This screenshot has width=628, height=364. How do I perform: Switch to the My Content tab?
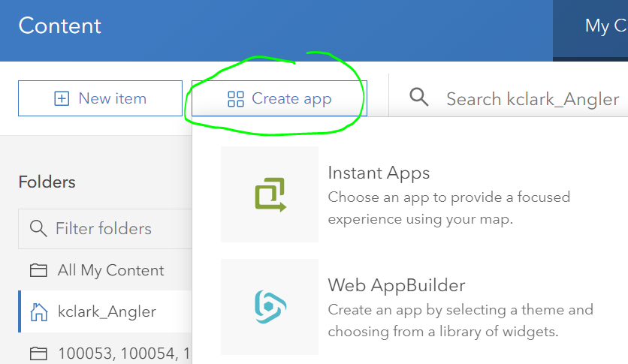[x=605, y=26]
